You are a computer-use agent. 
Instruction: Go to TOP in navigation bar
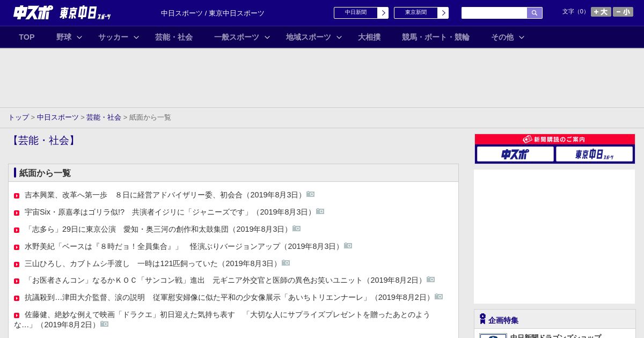pos(27,37)
